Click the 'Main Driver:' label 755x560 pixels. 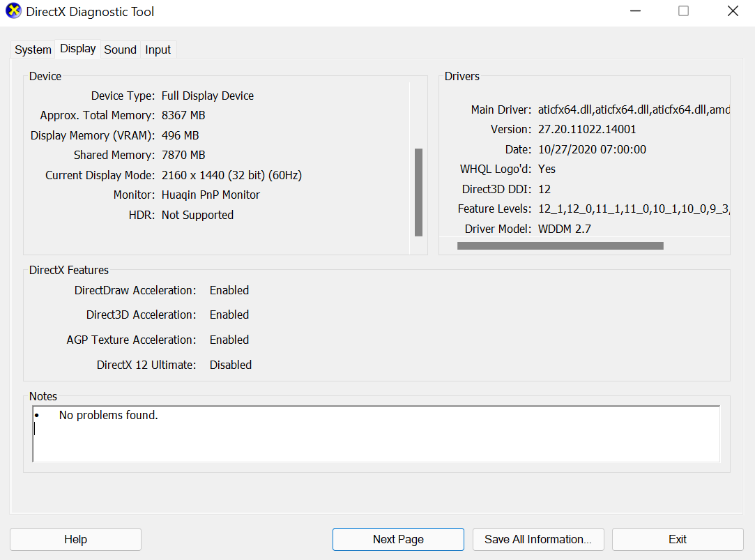point(501,109)
